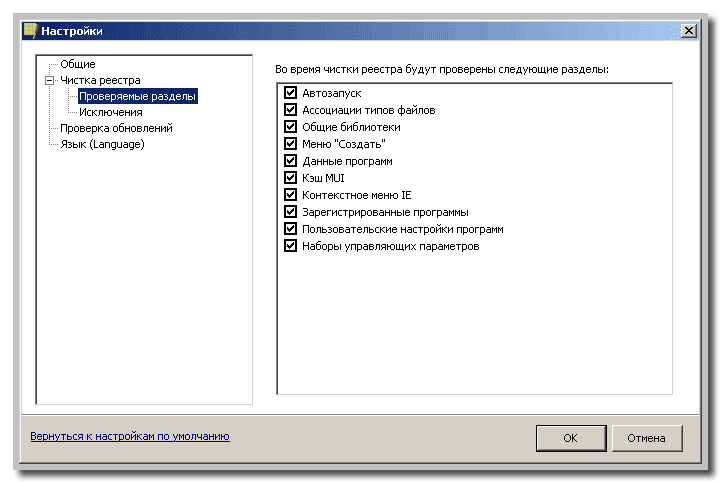The height and width of the screenshot is (484, 722).
Task: Click the Отмена button
Action: pyautogui.click(x=646, y=438)
